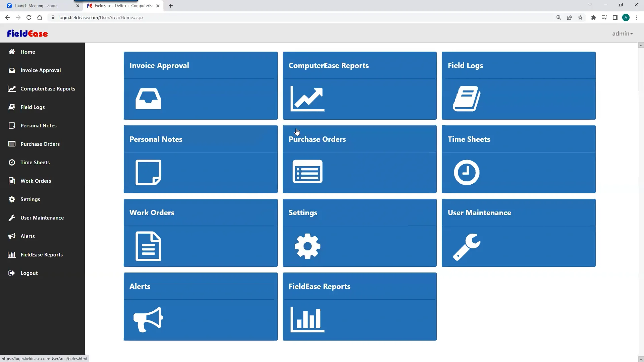This screenshot has width=644, height=362.
Task: Select the ComputerEase Reports chart icon in sidebar
Action: coord(12,88)
